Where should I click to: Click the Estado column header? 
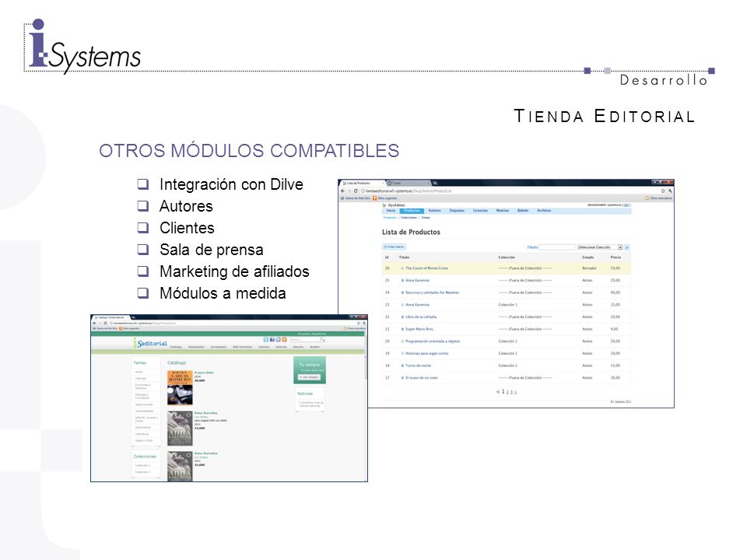coord(588,257)
